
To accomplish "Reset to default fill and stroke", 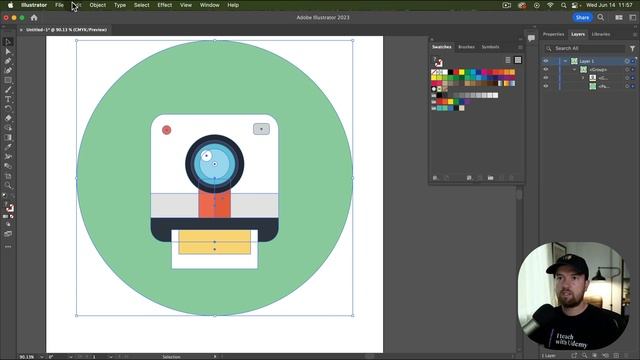I will 4,196.
